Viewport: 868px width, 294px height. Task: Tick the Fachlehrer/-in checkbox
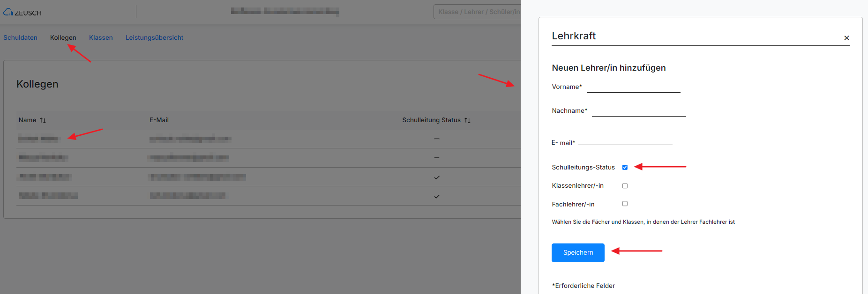[x=625, y=204]
